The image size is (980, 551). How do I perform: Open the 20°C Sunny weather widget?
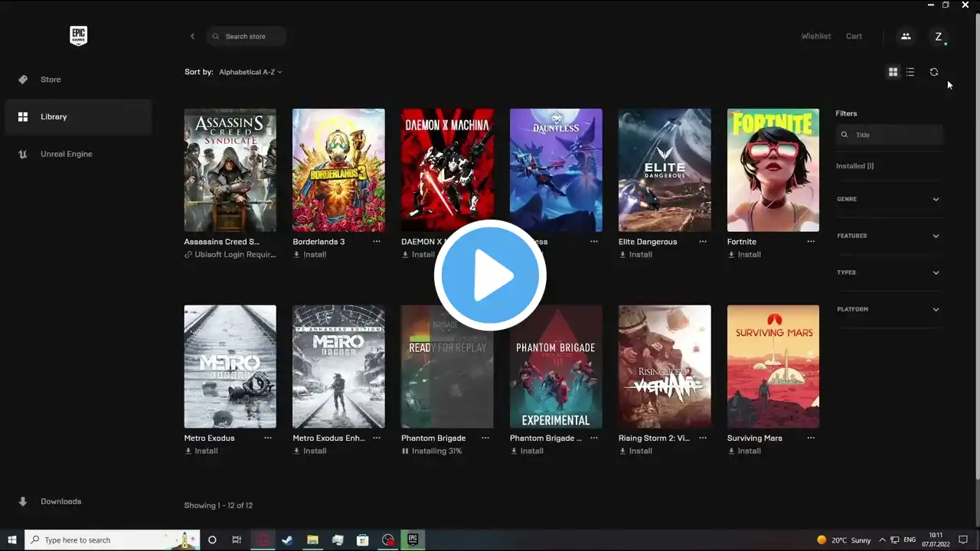845,540
